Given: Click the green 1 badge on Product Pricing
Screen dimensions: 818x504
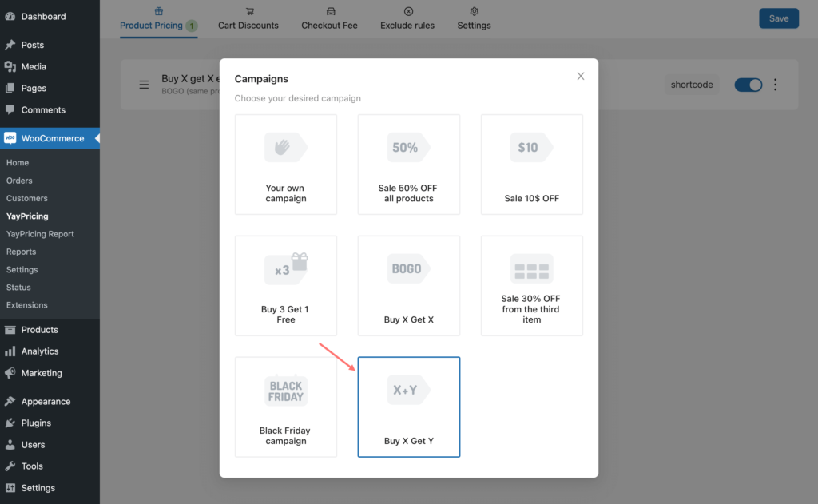Looking at the screenshot, I should [x=192, y=26].
